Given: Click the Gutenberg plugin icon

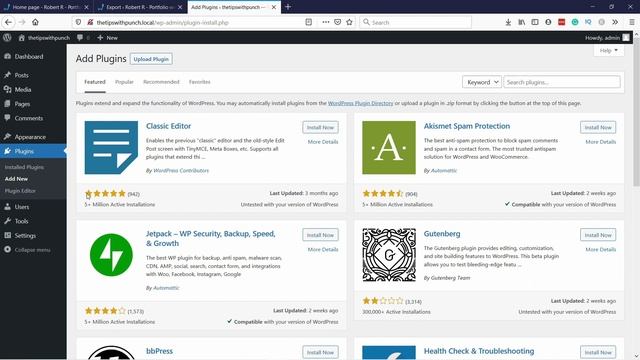Looking at the screenshot, I should click(x=389, y=255).
